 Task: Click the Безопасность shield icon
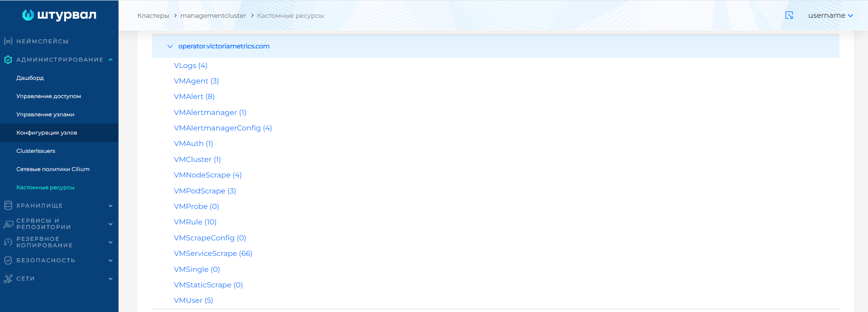tap(8, 260)
